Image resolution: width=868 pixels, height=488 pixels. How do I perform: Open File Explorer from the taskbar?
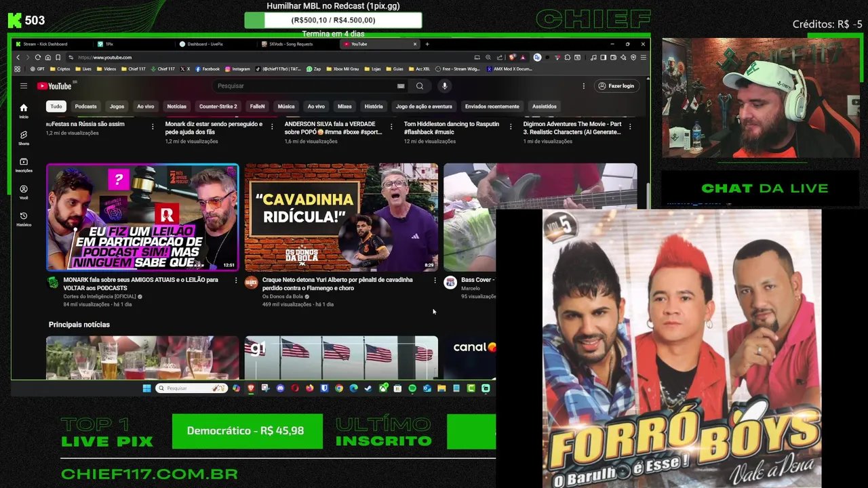pos(441,388)
